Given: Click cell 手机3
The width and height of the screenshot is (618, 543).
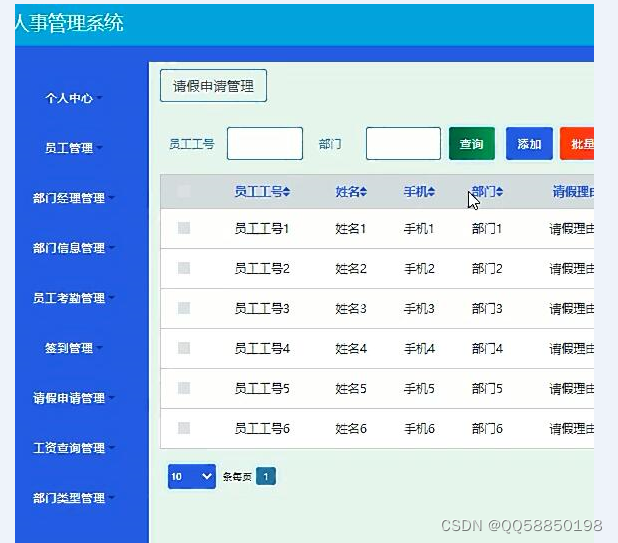Looking at the screenshot, I should (419, 309).
